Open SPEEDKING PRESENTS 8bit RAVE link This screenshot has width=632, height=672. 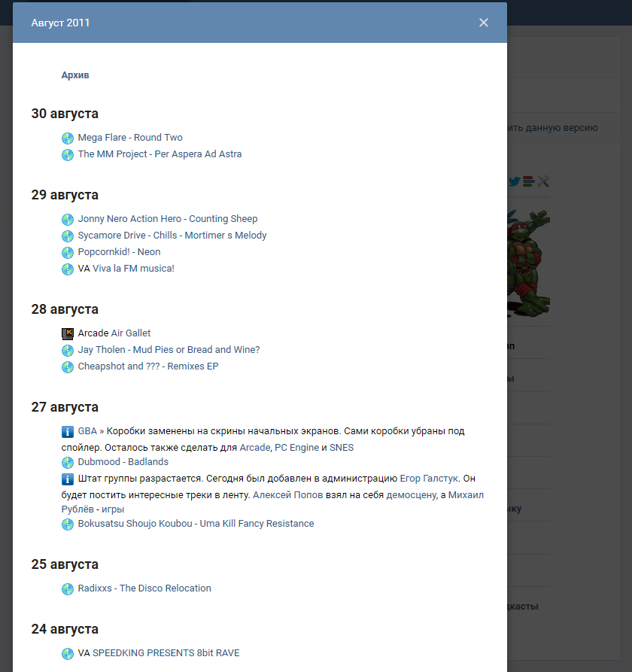pos(166,653)
